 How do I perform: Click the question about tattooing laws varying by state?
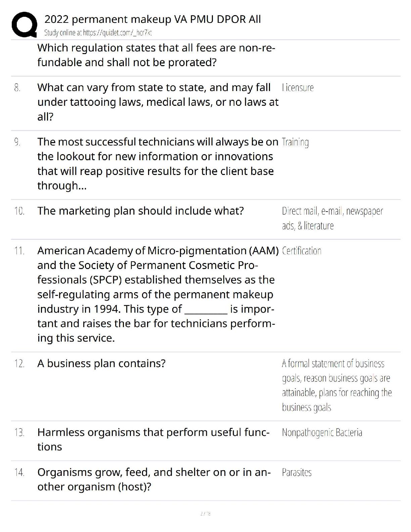pos(158,102)
